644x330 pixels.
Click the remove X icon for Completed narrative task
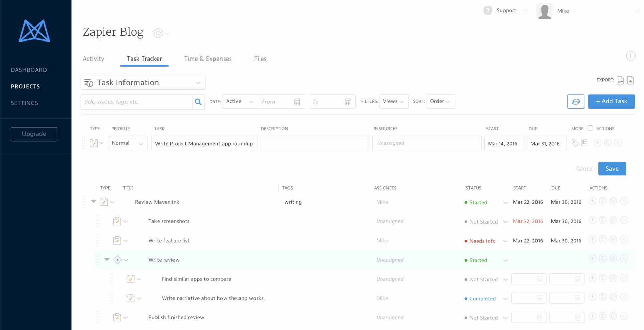pos(624,297)
